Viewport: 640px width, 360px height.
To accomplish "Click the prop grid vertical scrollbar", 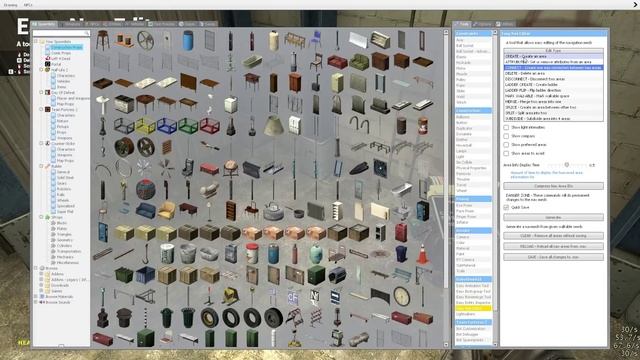I will 446,188.
